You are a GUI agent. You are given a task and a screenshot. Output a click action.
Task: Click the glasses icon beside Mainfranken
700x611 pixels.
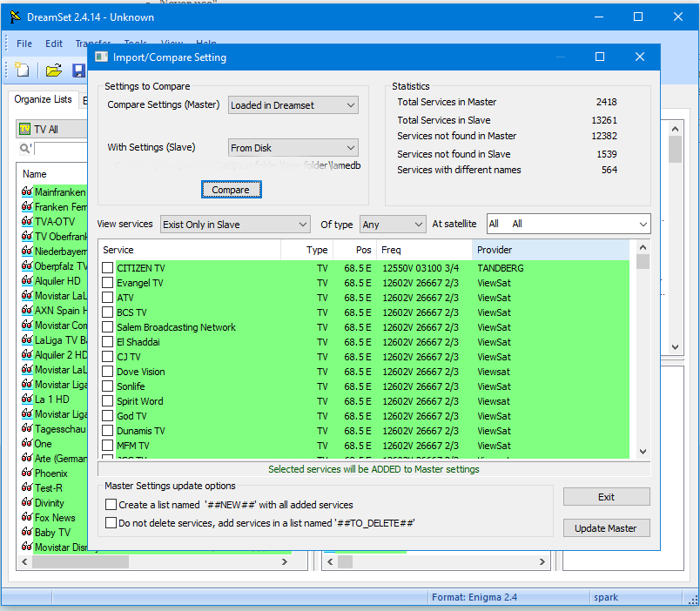[x=27, y=191]
